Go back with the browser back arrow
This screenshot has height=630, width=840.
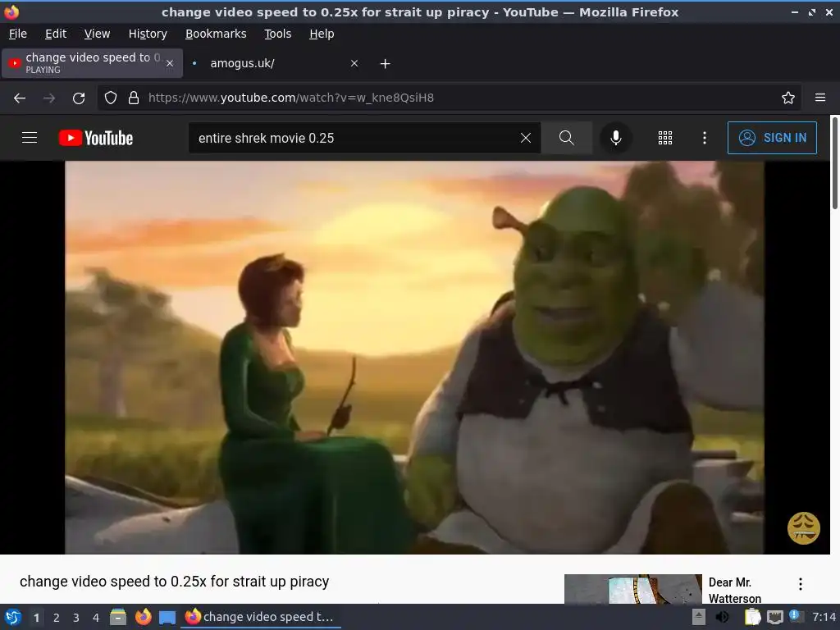[20, 98]
